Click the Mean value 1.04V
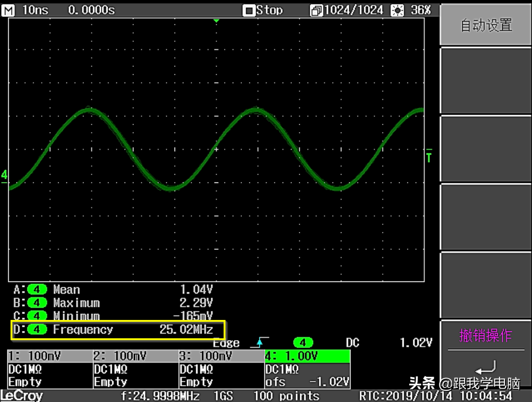The height and width of the screenshot is (402, 532). 197,290
